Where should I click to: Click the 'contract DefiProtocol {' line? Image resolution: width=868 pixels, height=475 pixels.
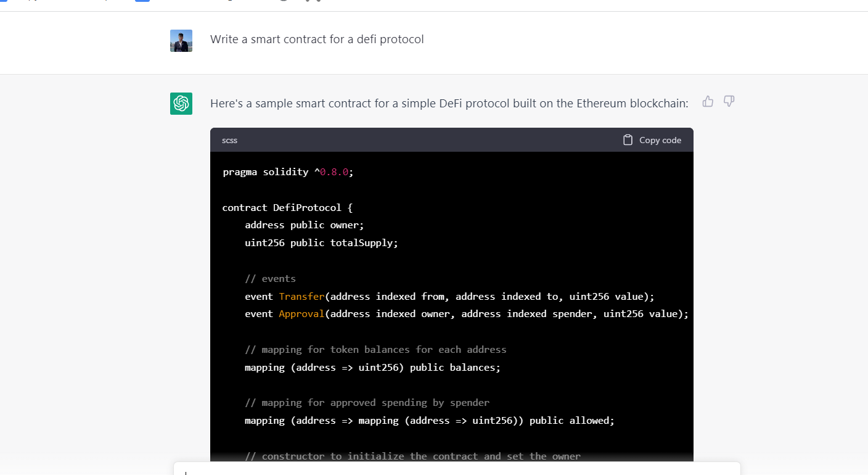(288, 207)
